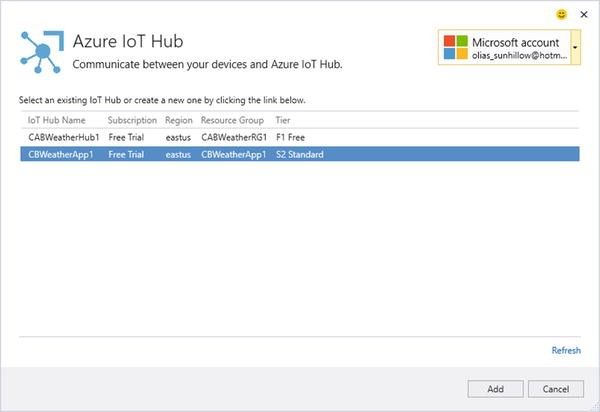
Task: Click the Azure IoT Hub title text
Action: point(128,41)
